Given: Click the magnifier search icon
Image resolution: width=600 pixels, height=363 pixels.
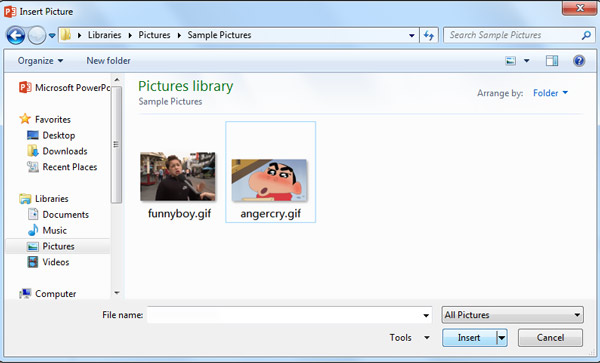Looking at the screenshot, I should (586, 35).
